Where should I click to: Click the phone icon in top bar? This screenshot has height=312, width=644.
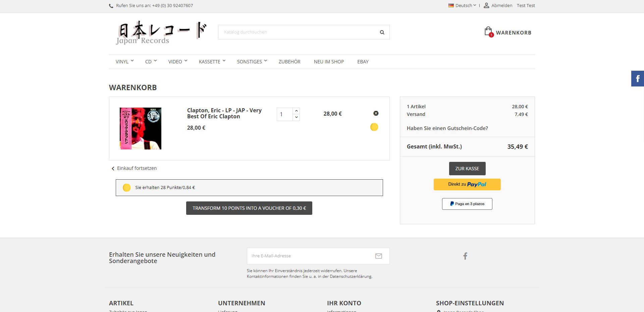pyautogui.click(x=111, y=6)
